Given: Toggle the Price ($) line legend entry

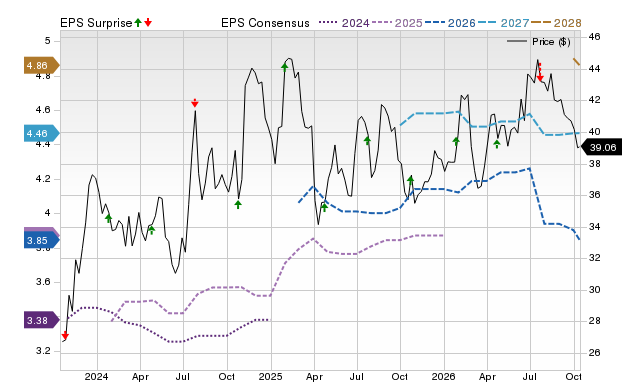Looking at the screenshot, I should point(538,42).
